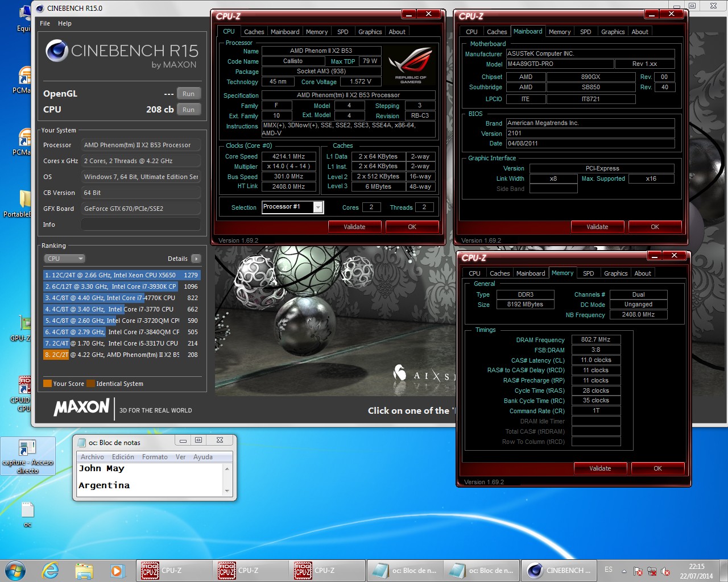Image resolution: width=728 pixels, height=582 pixels.
Task: Select the Intel Xeon X5650 ranking row
Action: (121, 275)
